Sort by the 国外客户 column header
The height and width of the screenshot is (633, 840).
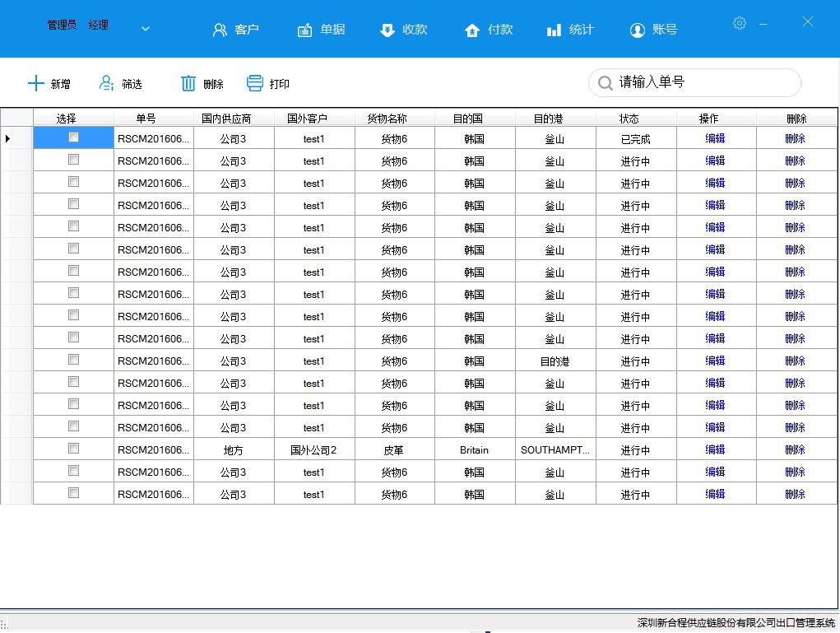pos(314,118)
